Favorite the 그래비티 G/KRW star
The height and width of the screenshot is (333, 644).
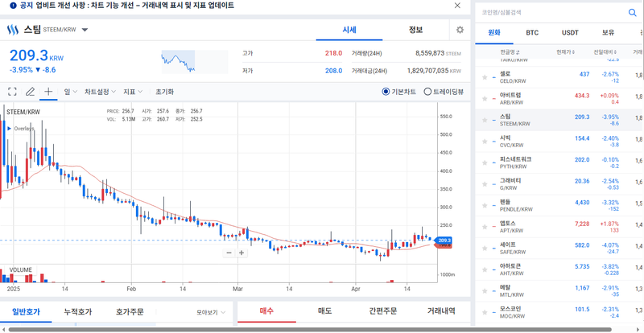pyautogui.click(x=485, y=184)
